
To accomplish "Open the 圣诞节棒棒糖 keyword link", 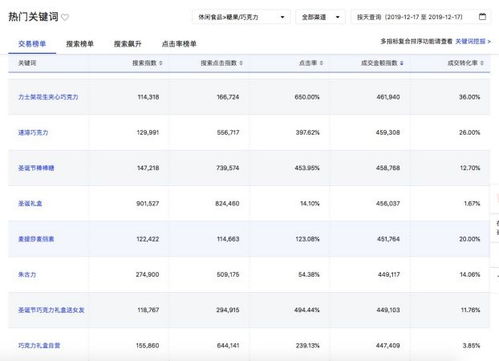I will pos(36,168).
